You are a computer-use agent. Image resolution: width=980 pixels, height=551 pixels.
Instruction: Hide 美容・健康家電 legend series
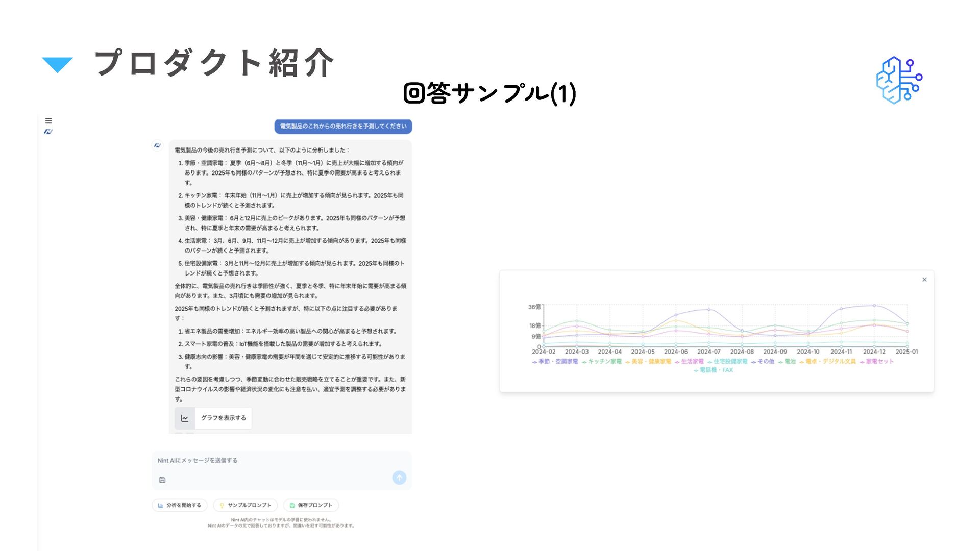tap(649, 361)
